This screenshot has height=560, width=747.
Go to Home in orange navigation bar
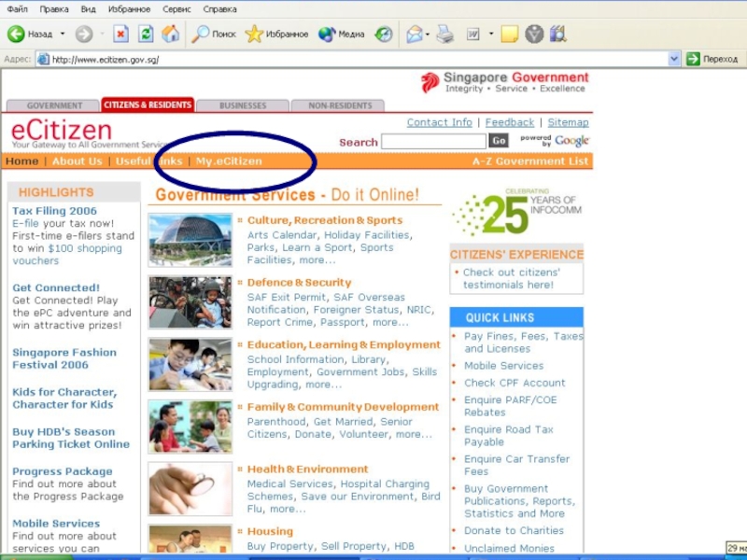[x=21, y=161]
